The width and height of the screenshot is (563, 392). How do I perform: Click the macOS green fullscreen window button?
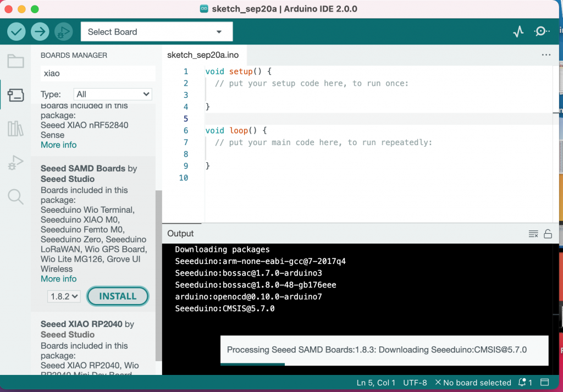(35, 9)
